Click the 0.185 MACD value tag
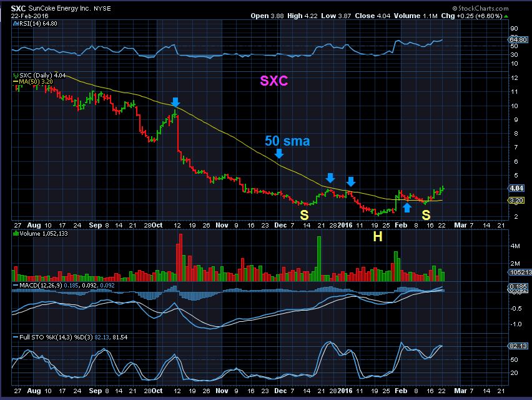Viewport: 532px width, 400px height. click(518, 287)
